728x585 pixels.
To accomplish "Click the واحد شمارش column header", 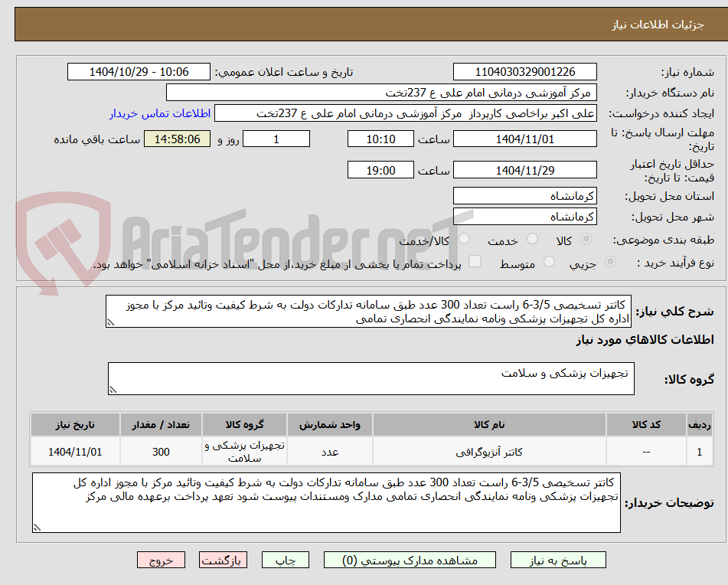I will [330, 425].
